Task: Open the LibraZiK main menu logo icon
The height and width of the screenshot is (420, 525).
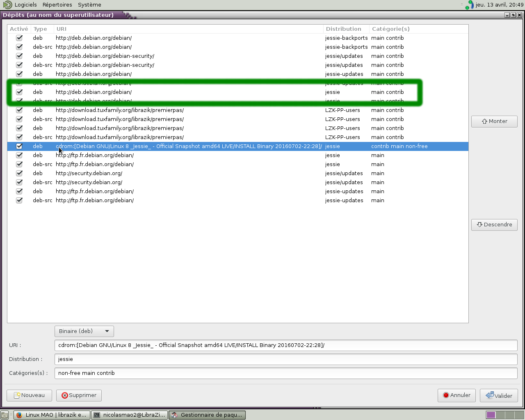Action: tap(7, 5)
